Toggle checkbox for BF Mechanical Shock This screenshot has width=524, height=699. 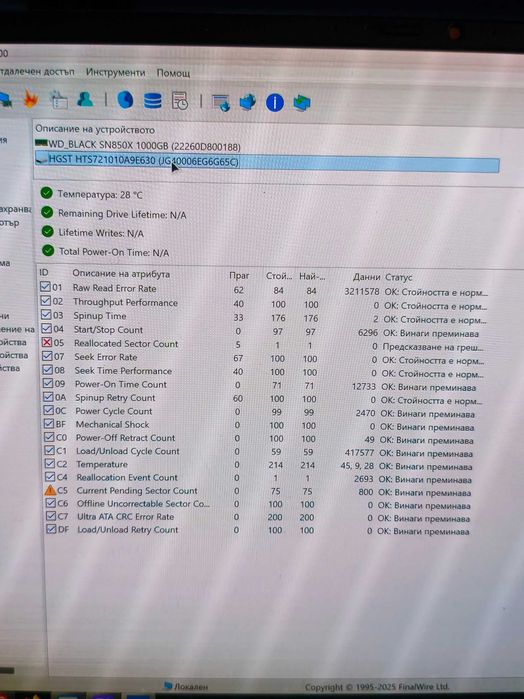[49, 424]
